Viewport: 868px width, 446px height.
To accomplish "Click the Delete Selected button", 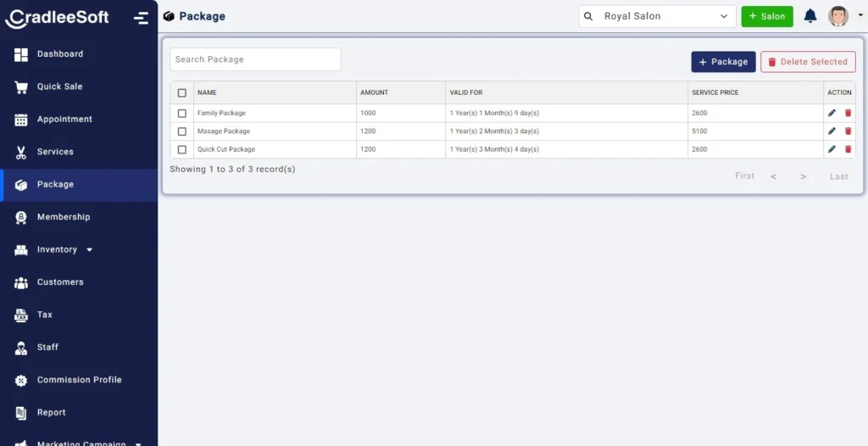I will pyautogui.click(x=808, y=62).
